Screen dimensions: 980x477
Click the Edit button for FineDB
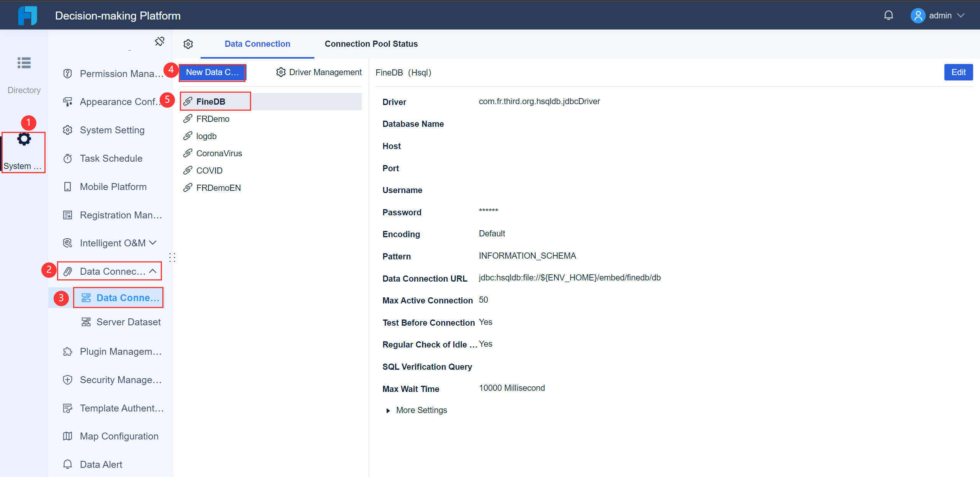958,72
